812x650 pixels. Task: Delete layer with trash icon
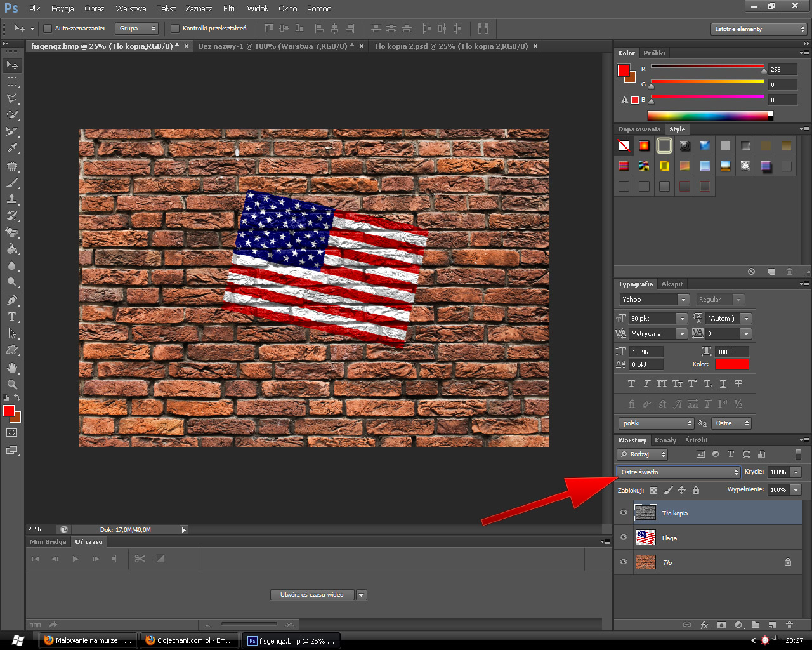(x=789, y=625)
